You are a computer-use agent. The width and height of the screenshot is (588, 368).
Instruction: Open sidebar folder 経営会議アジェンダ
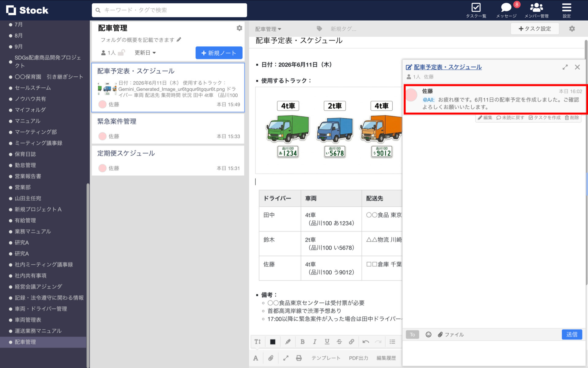(39, 286)
